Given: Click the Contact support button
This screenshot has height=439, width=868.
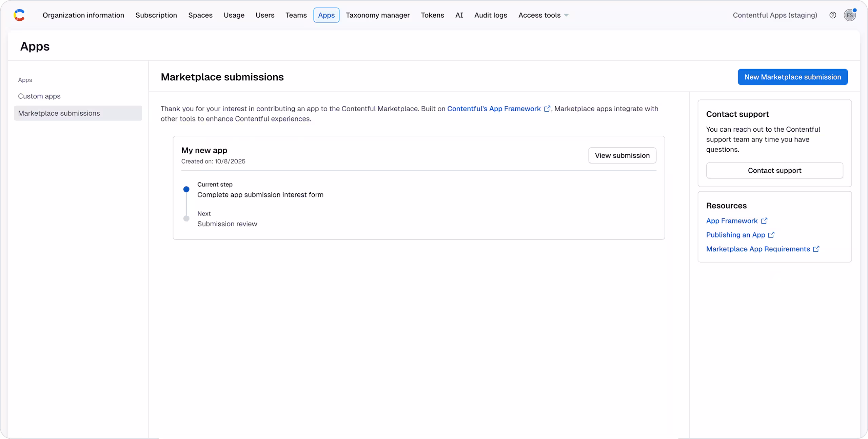Looking at the screenshot, I should (x=774, y=171).
